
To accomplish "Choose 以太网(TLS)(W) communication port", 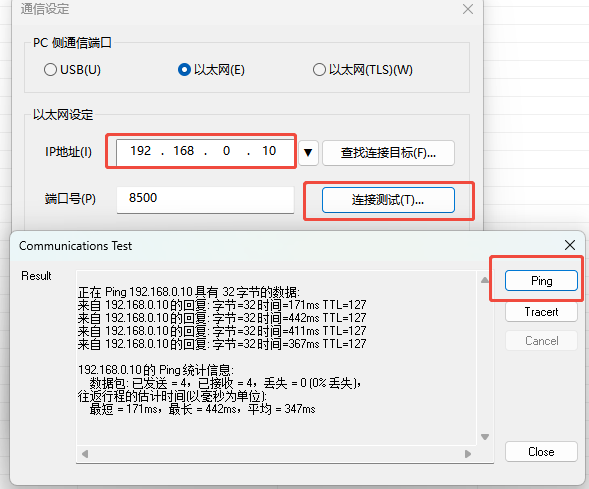I will point(319,70).
